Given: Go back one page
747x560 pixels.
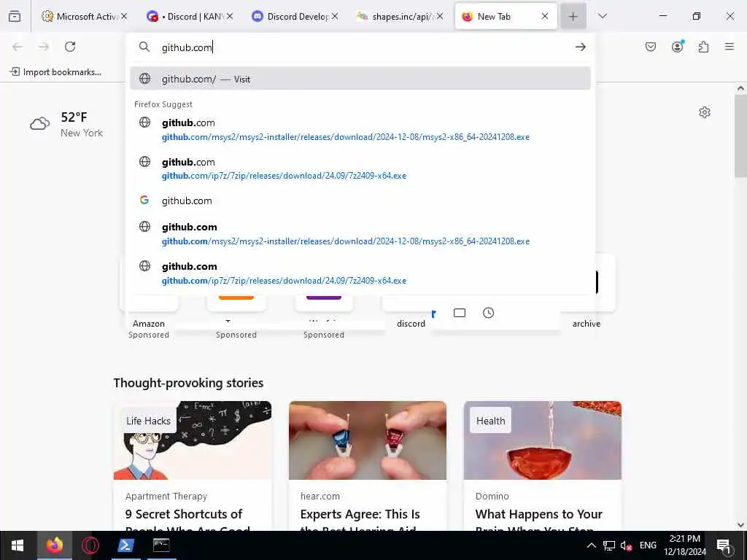Looking at the screenshot, I should coord(18,47).
